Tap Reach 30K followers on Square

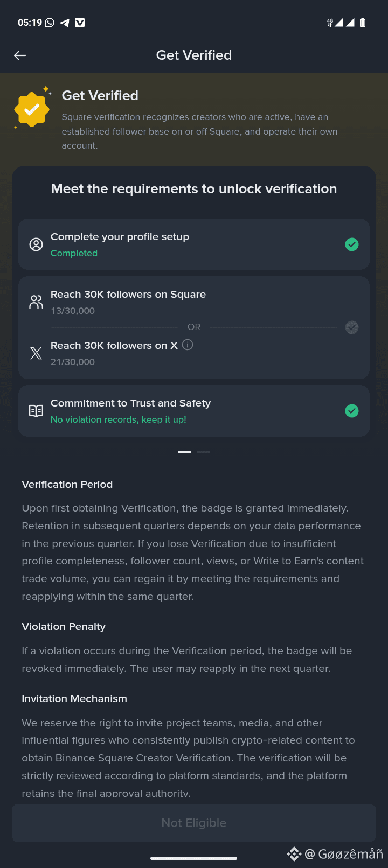click(x=128, y=295)
